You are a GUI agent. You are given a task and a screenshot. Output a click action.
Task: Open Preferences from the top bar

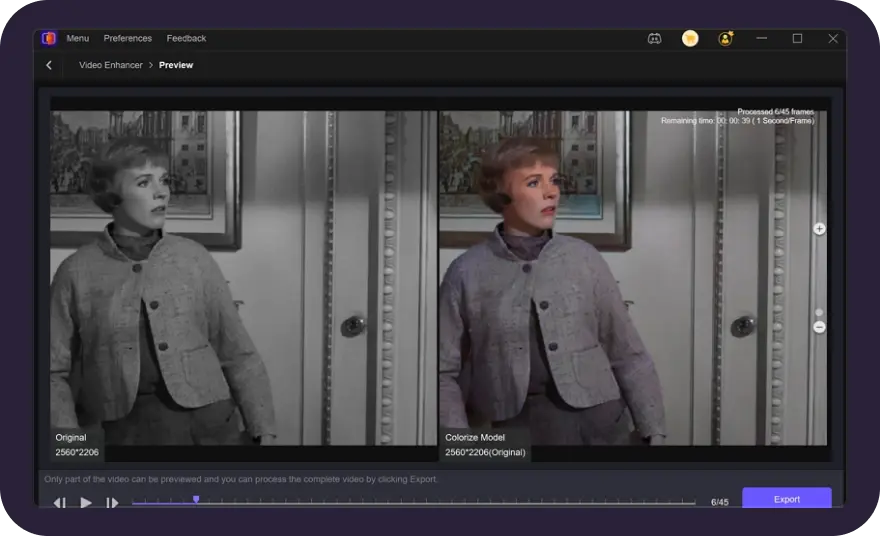(x=128, y=38)
